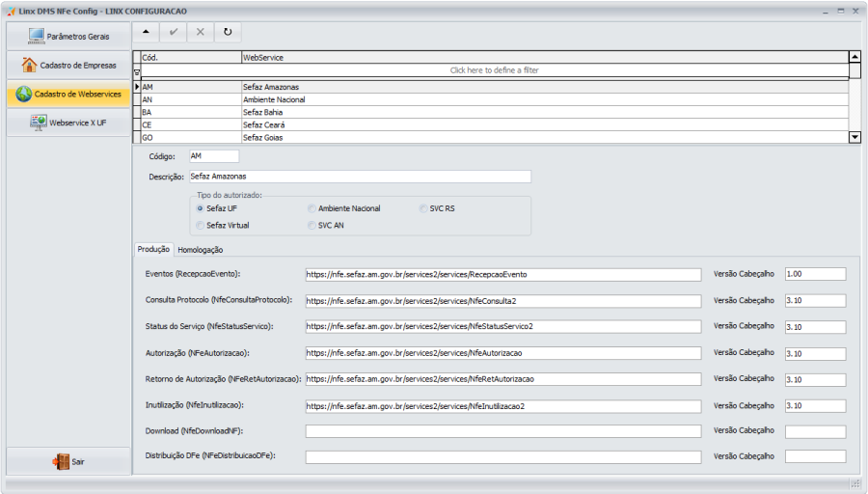
Task: Select Ambiente Nacional radio option
Action: pyautogui.click(x=312, y=208)
